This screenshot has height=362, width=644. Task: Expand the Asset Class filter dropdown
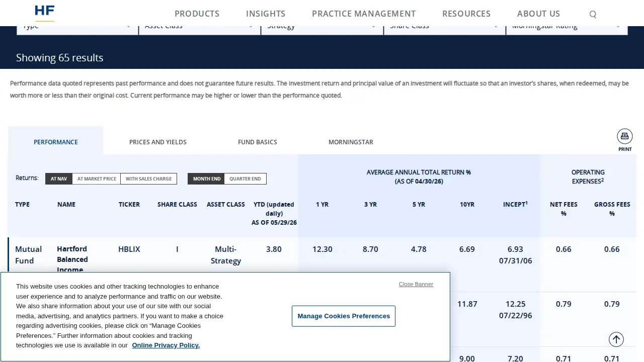coord(200,30)
